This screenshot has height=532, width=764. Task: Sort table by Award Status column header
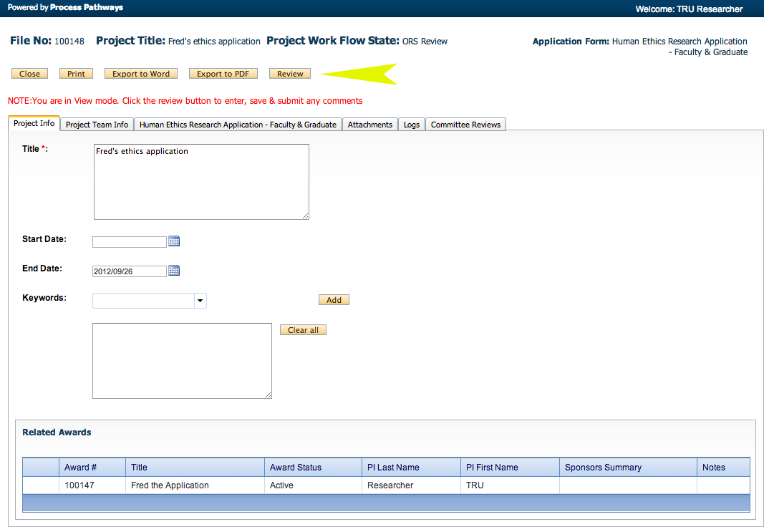[x=296, y=468]
